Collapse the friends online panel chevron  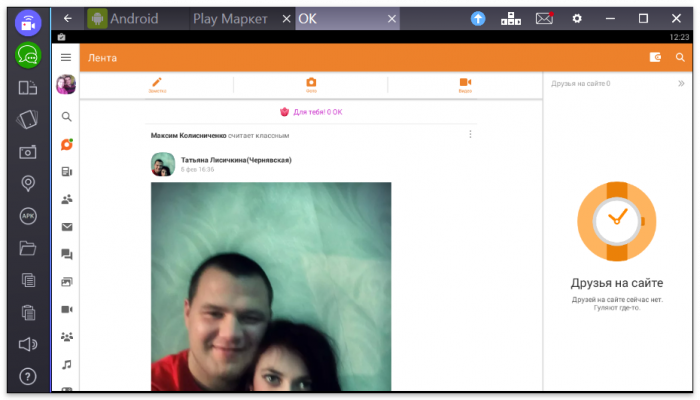pos(681,84)
